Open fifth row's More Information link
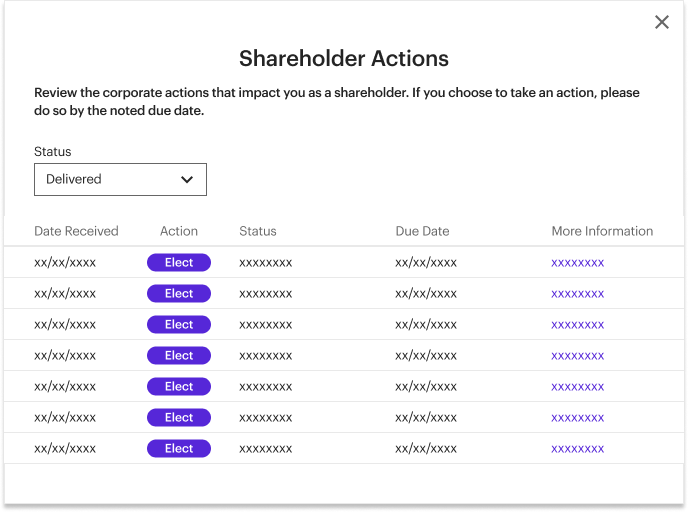The image size is (688, 512). [578, 387]
